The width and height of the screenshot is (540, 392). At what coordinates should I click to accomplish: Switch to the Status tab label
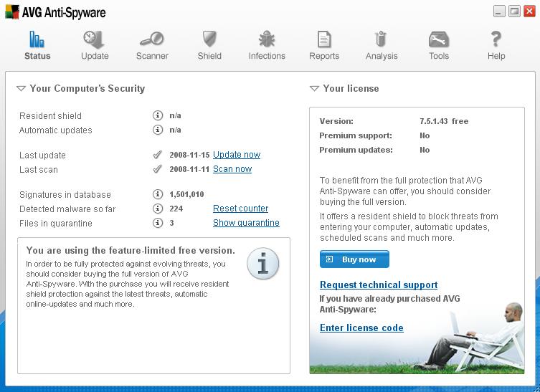(37, 56)
